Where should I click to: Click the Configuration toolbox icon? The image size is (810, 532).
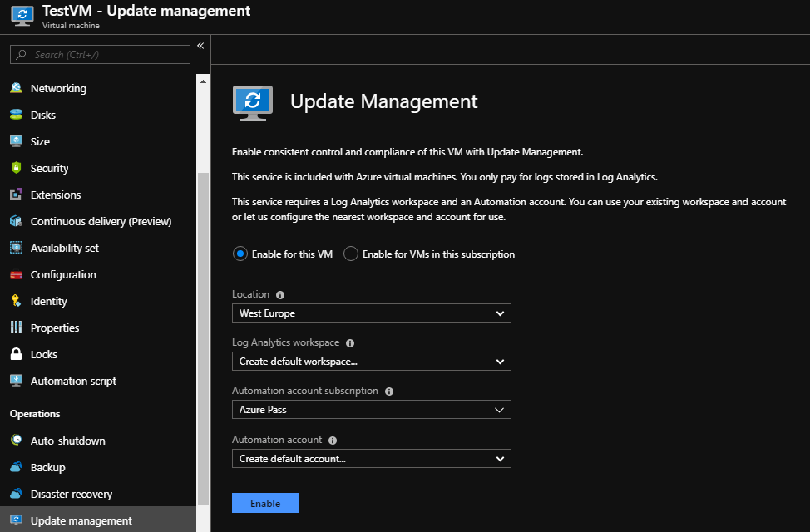click(x=16, y=275)
